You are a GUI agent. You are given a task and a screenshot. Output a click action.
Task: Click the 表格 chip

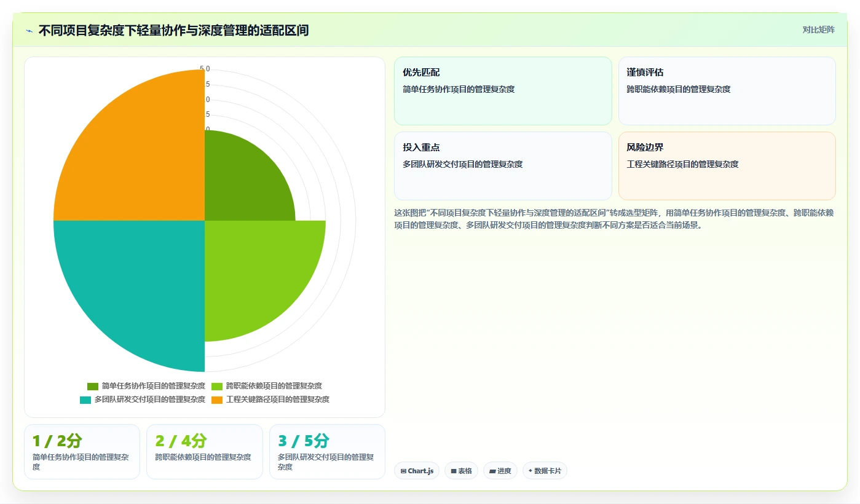click(x=461, y=471)
